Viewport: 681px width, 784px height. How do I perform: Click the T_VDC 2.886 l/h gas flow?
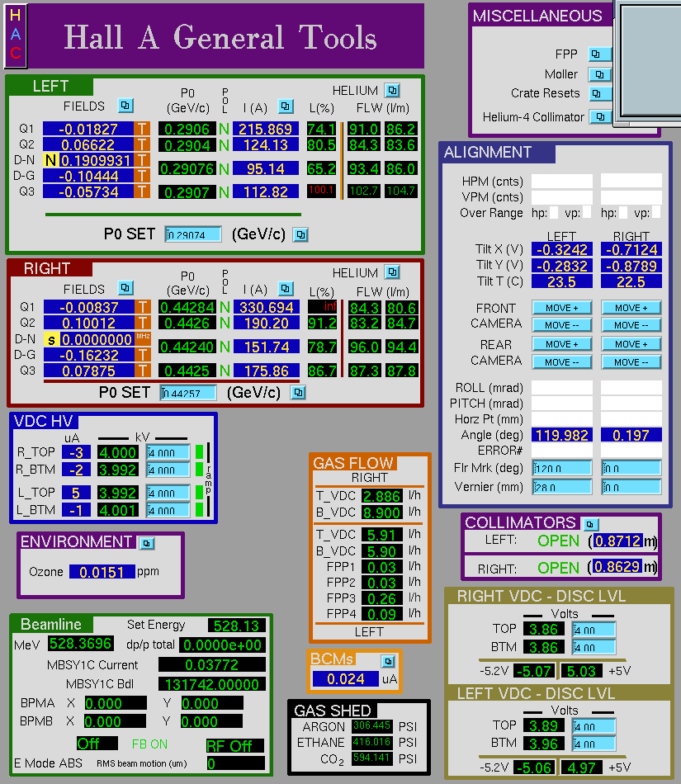pyautogui.click(x=382, y=496)
